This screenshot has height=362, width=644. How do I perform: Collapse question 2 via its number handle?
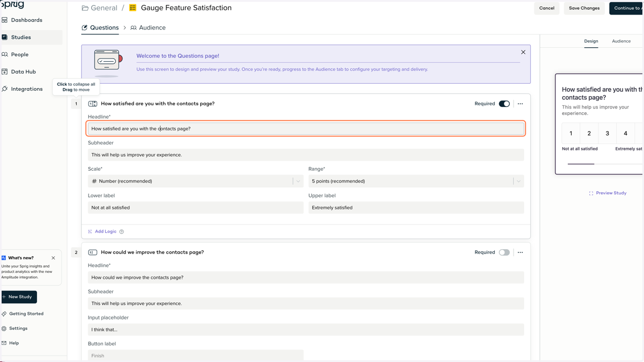click(x=76, y=252)
